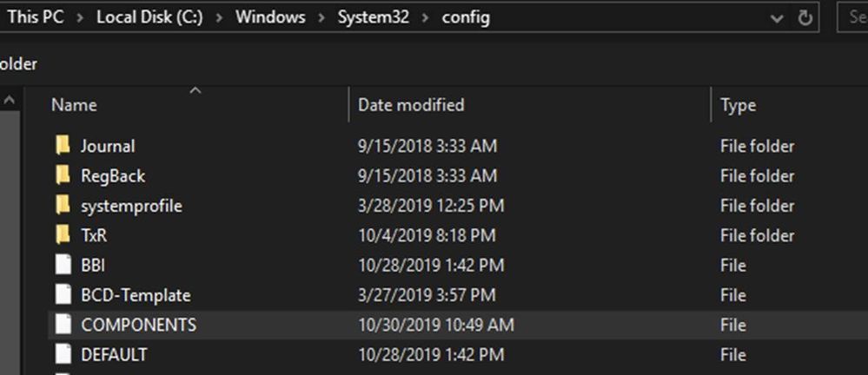Select the Journal folder icon
This screenshot has width=868, height=375.
pyautogui.click(x=63, y=146)
